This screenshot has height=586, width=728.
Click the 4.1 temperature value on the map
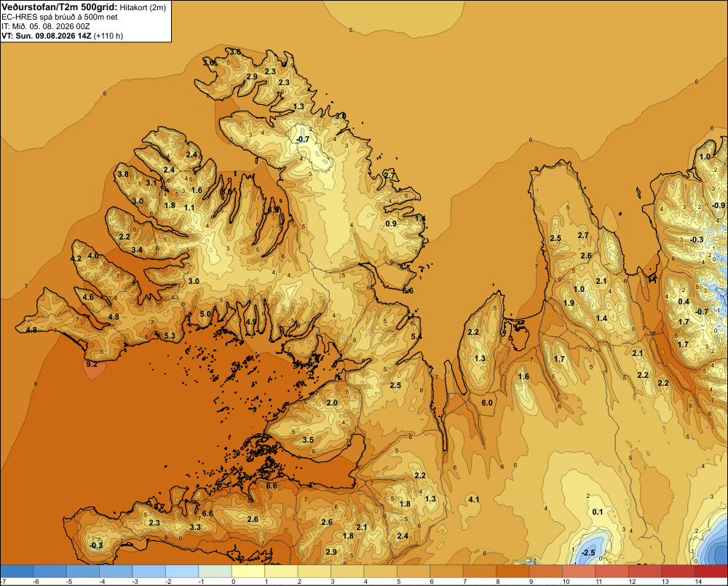[x=474, y=499]
